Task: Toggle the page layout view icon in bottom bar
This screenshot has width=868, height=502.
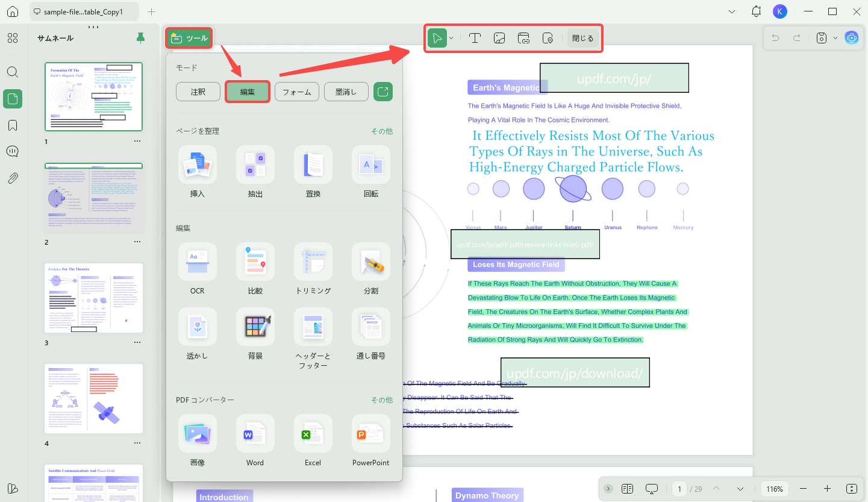Action: coord(627,489)
